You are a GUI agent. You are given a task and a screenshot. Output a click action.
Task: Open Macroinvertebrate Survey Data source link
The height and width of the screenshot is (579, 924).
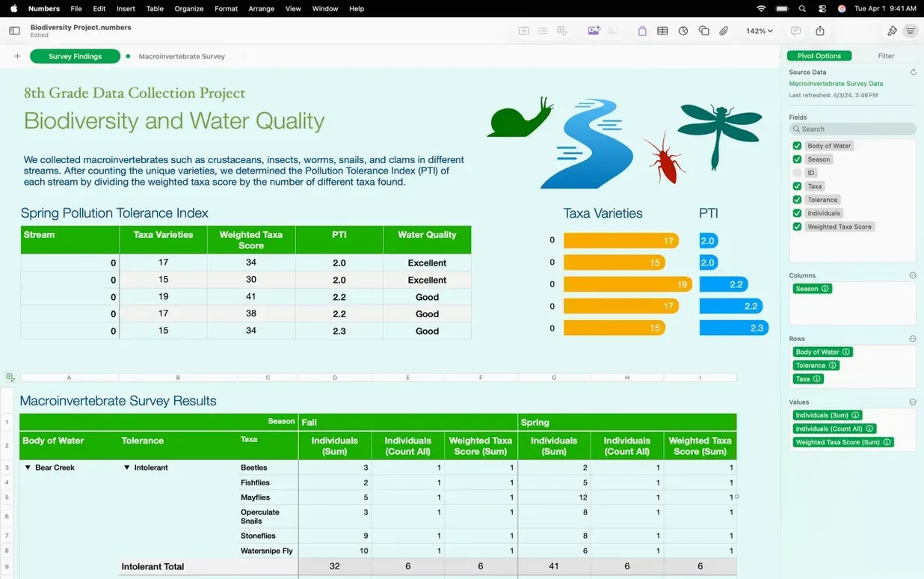[836, 84]
